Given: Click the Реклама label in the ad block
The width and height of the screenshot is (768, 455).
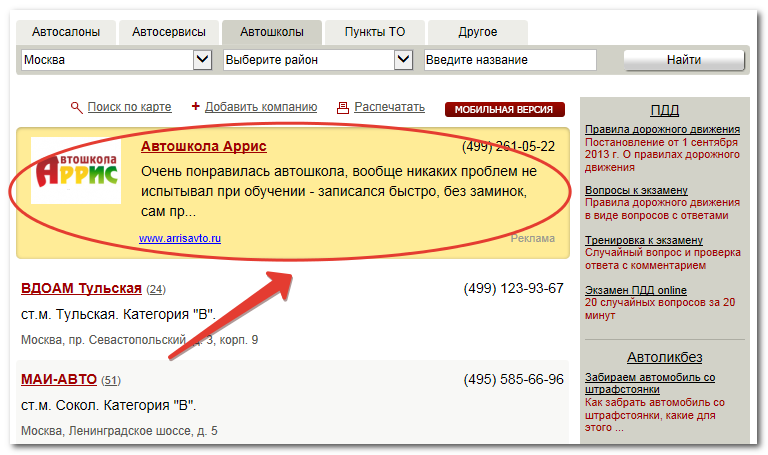Looking at the screenshot, I should tap(532, 239).
